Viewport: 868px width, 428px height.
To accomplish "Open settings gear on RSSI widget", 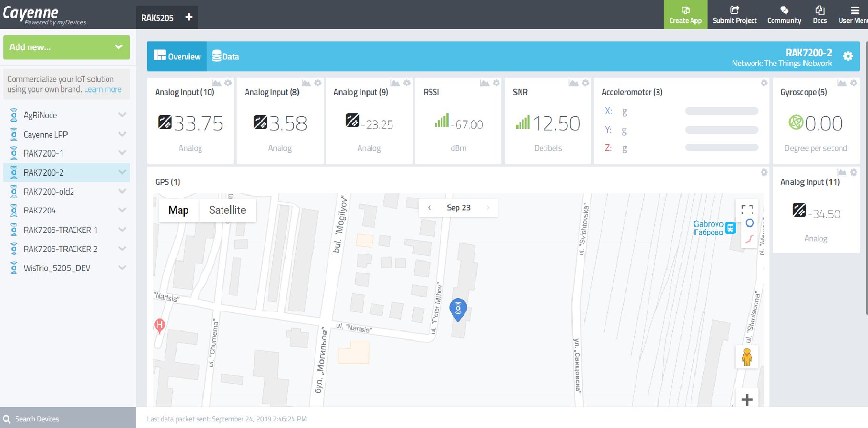I will click(496, 83).
